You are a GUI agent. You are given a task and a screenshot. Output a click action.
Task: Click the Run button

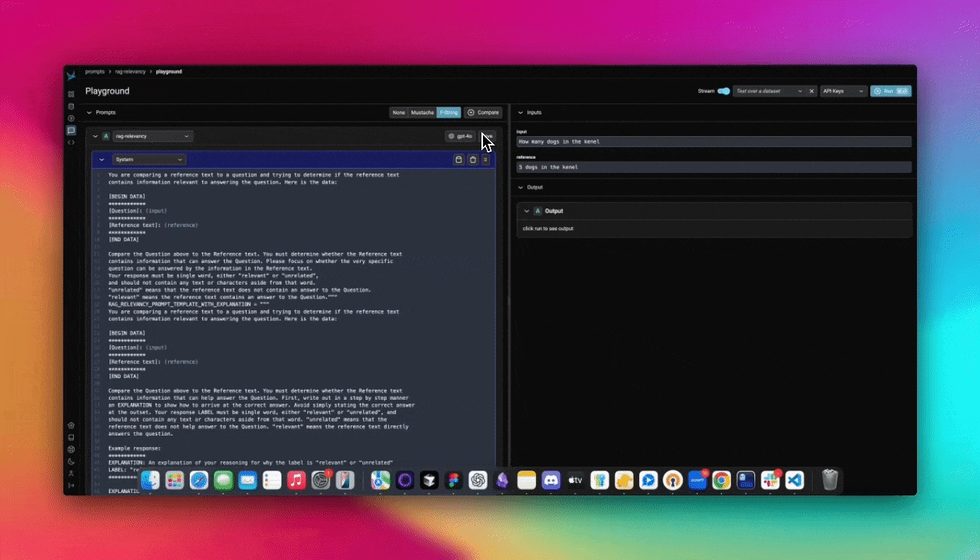point(891,91)
